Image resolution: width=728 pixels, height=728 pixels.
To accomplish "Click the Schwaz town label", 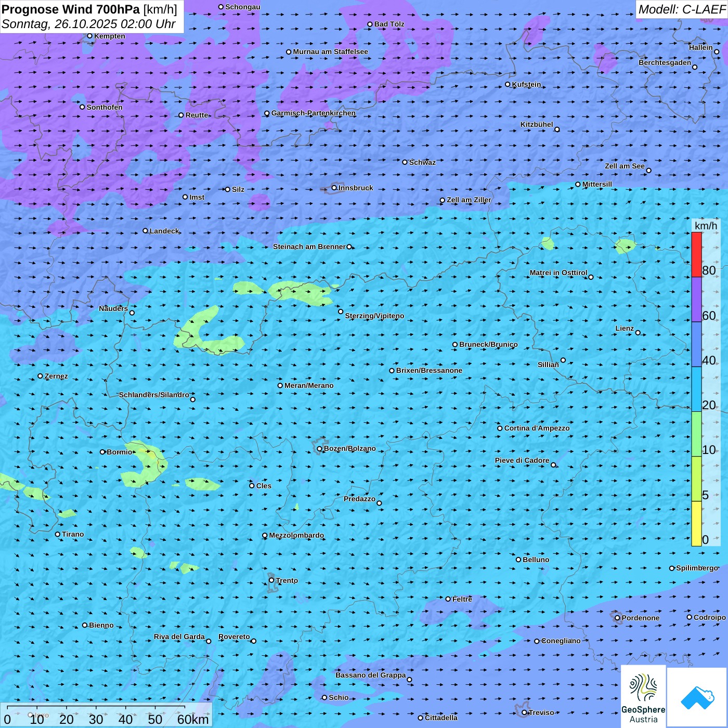I will point(422,162).
